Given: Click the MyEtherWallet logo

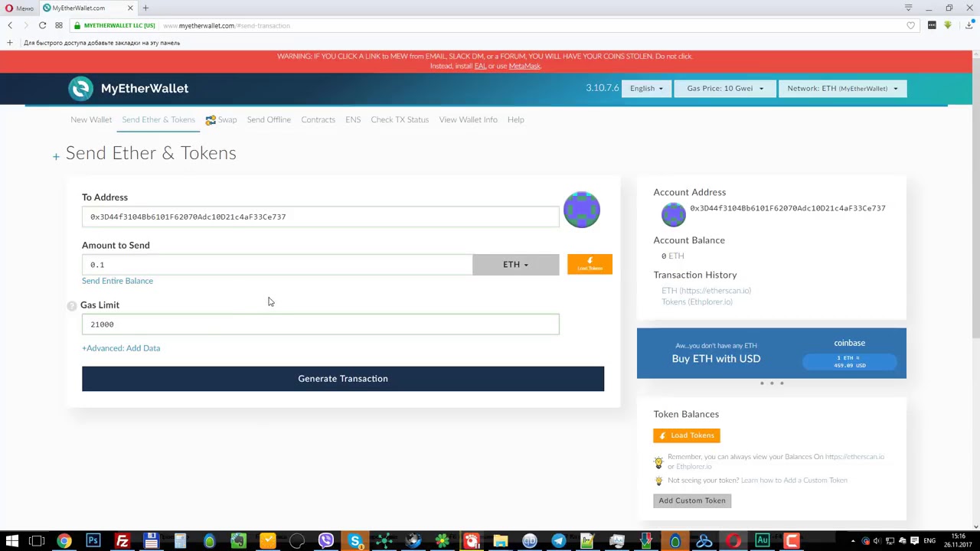Looking at the screenshot, I should (x=128, y=88).
